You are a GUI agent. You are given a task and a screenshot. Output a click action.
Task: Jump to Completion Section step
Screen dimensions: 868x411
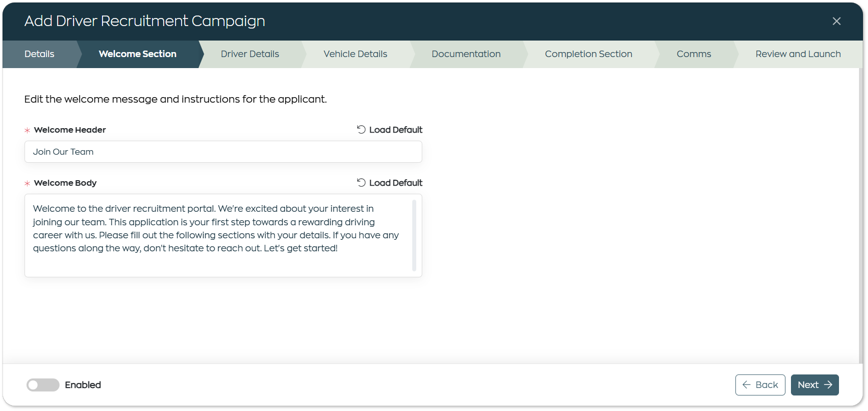pos(588,54)
